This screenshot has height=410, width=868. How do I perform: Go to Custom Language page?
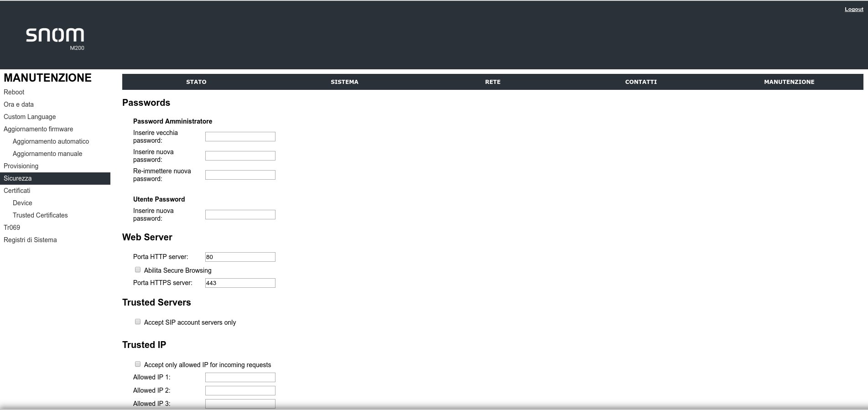click(30, 117)
